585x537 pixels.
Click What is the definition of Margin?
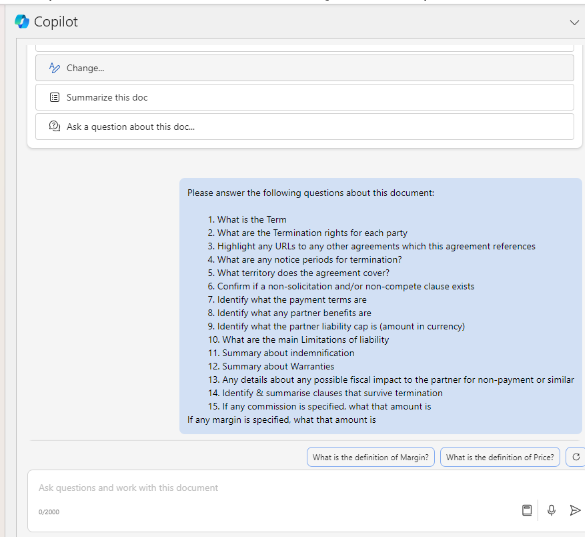click(370, 457)
